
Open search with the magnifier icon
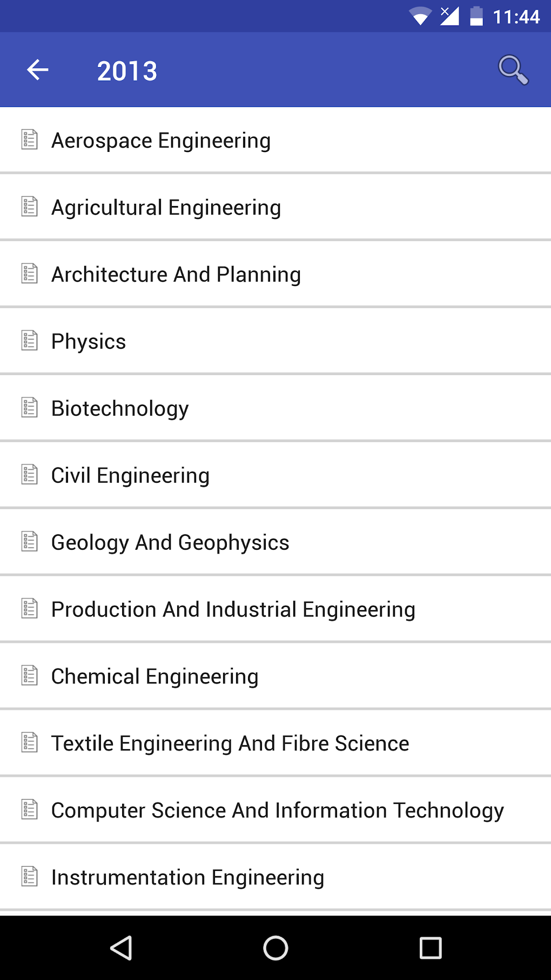[x=513, y=70]
